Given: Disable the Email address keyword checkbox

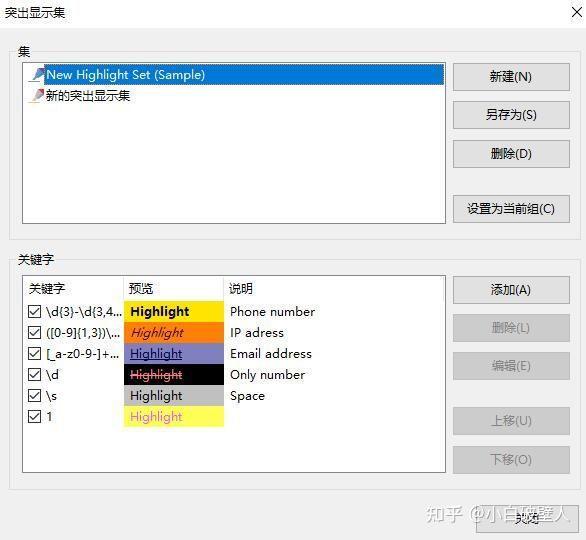Looking at the screenshot, I should tap(34, 353).
